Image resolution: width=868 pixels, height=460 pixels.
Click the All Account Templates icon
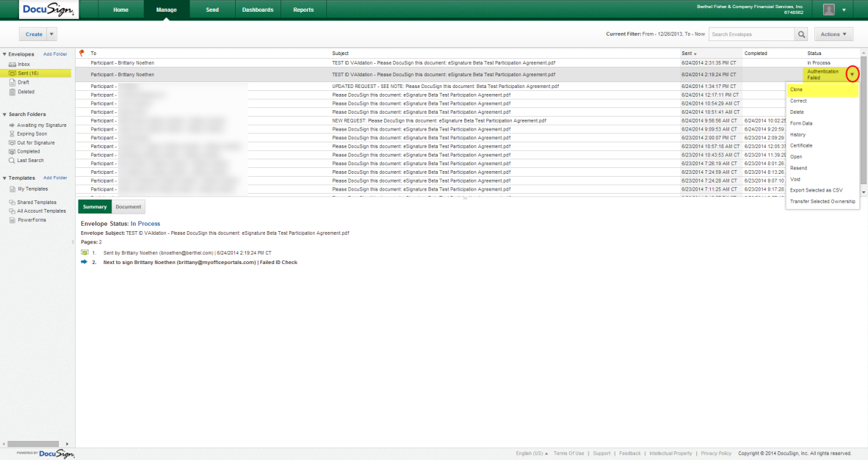click(x=12, y=211)
